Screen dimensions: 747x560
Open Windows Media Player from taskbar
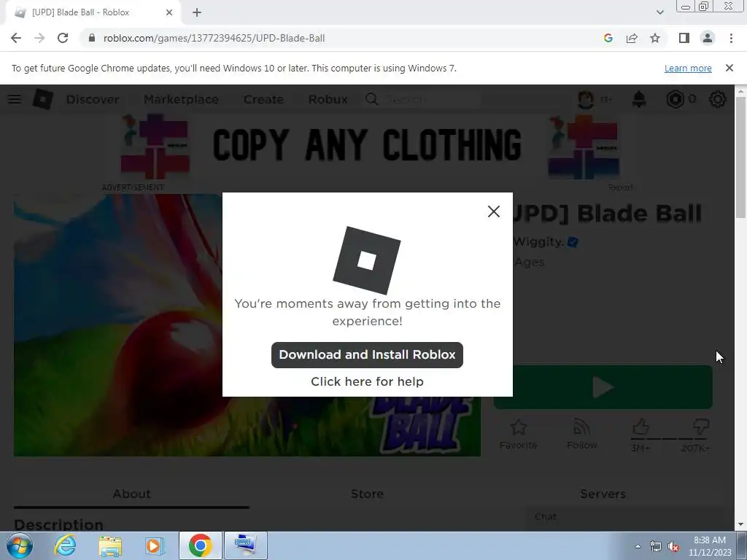[154, 545]
